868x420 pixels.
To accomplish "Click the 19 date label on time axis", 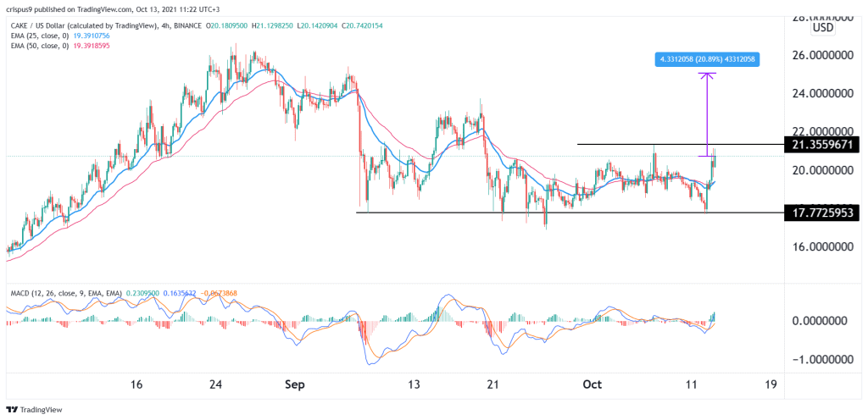I will click(x=770, y=384).
